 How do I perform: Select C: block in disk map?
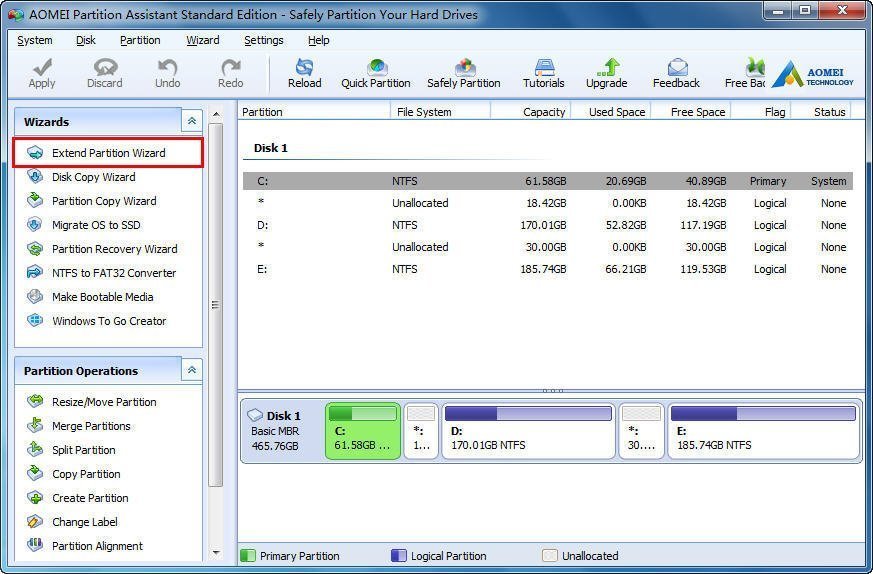pyautogui.click(x=363, y=431)
